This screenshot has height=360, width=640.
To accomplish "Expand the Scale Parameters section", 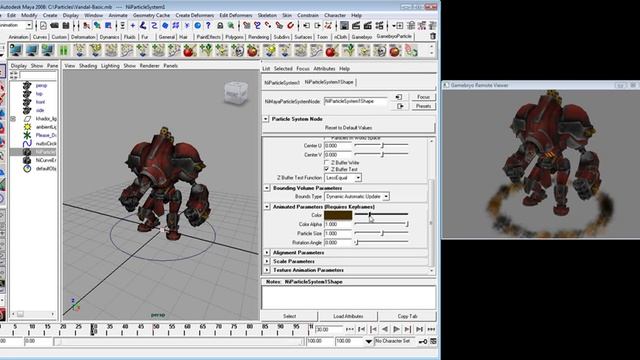I will tap(267, 261).
